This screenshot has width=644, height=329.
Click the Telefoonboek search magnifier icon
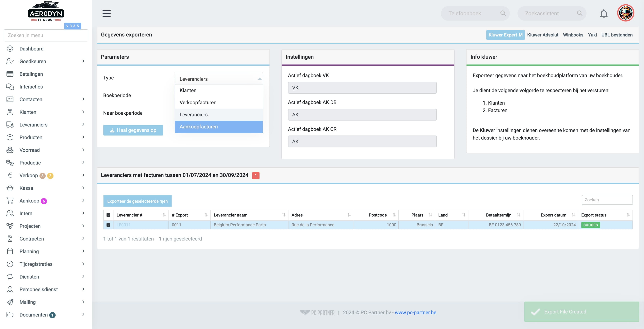[x=503, y=13]
